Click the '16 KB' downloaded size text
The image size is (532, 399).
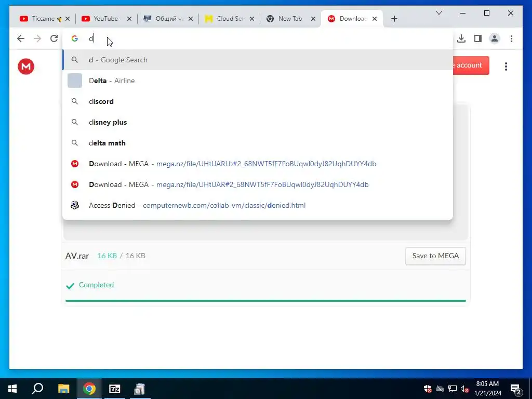[107, 256]
